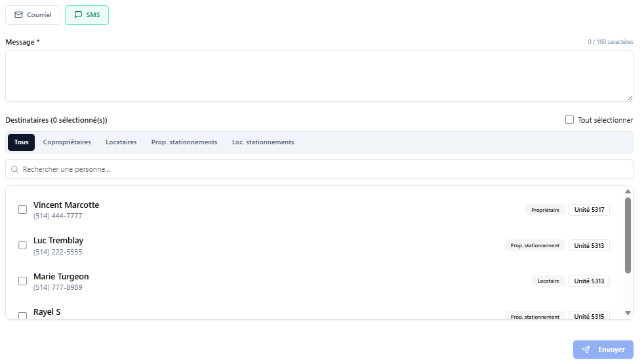
Task: Select Luc Tremblay's checkbox
Action: pos(22,245)
